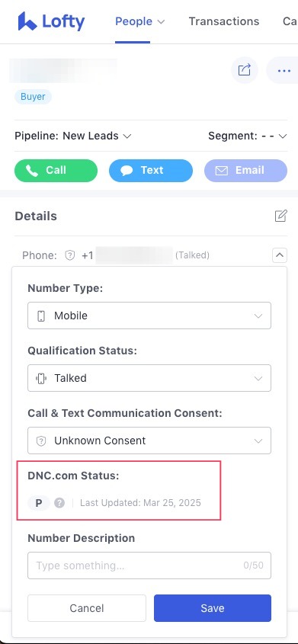Viewport: 298px width, 644px height.
Task: Open the People tab menu
Action: (x=140, y=21)
